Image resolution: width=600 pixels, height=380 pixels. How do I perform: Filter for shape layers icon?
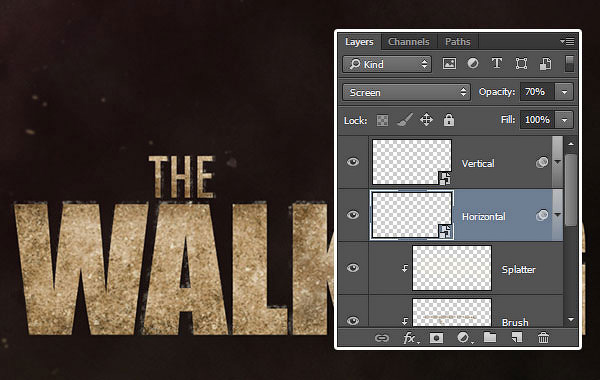521,64
